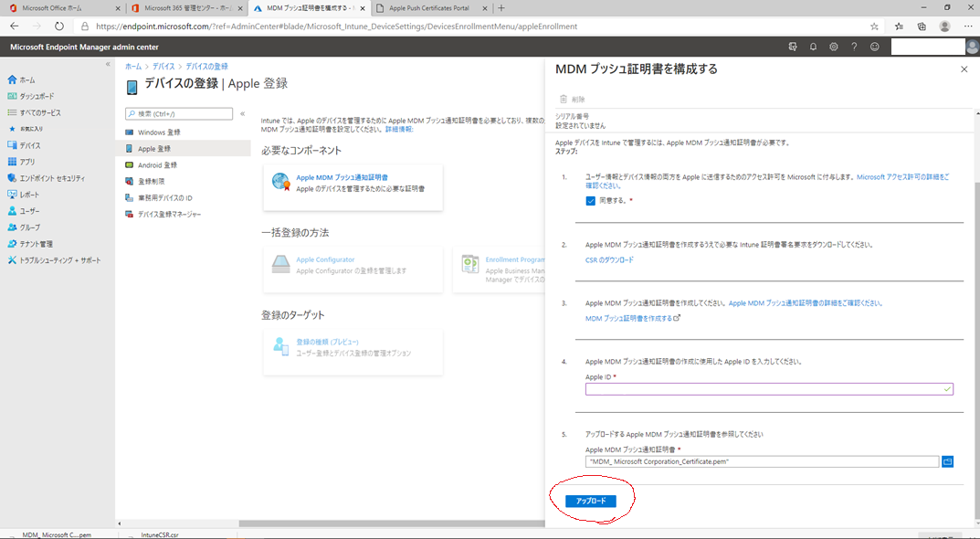Viewport: 980px width, 539px height.
Task: Close the MDM push certificate pane
Action: click(964, 69)
